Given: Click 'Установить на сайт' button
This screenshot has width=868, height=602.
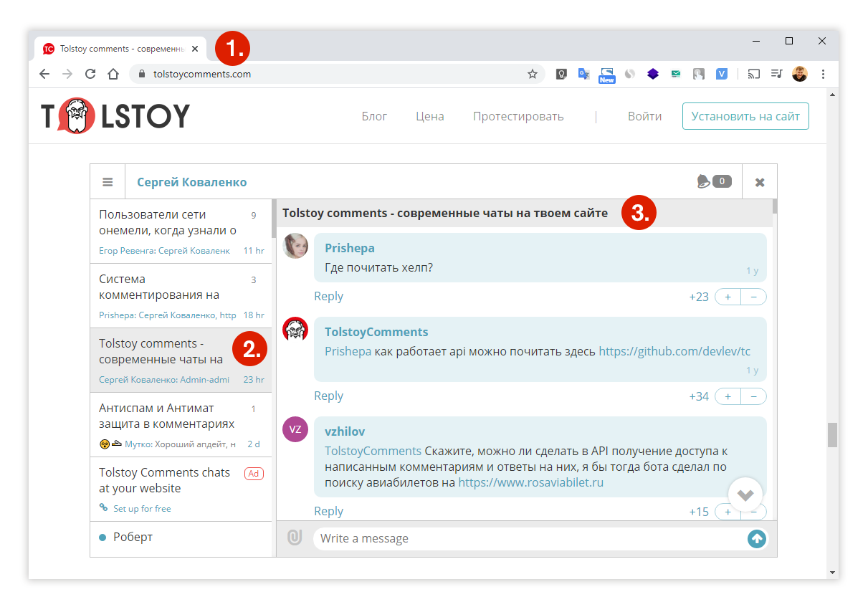Looking at the screenshot, I should pyautogui.click(x=745, y=116).
